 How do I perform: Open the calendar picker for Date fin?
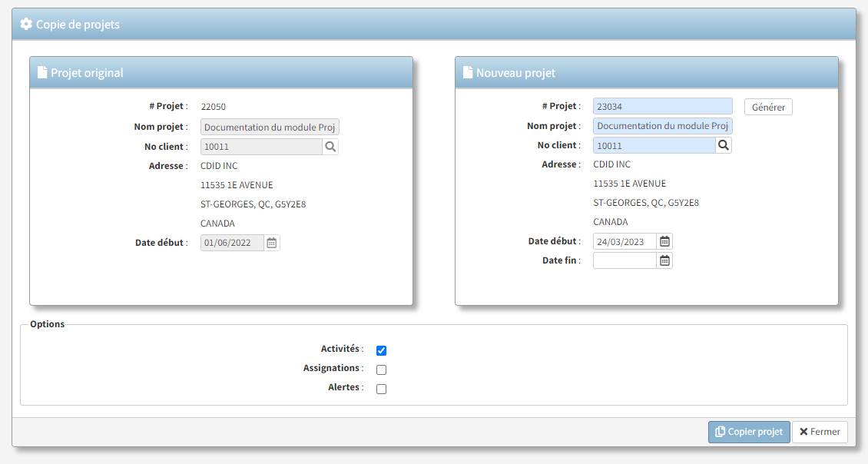(x=664, y=260)
